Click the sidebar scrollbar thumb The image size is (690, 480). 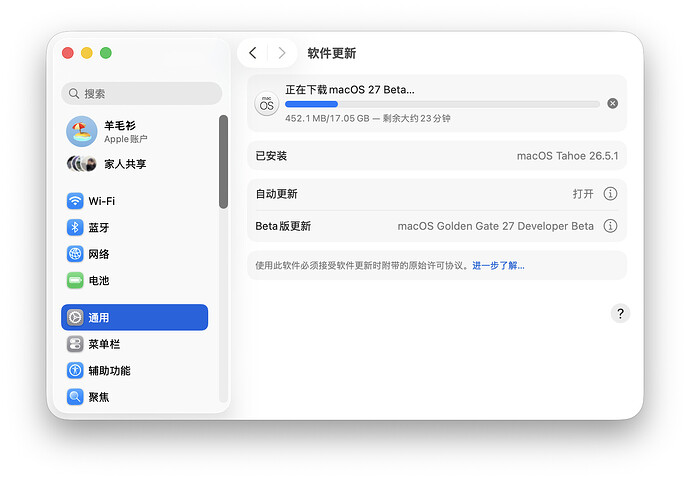click(224, 161)
